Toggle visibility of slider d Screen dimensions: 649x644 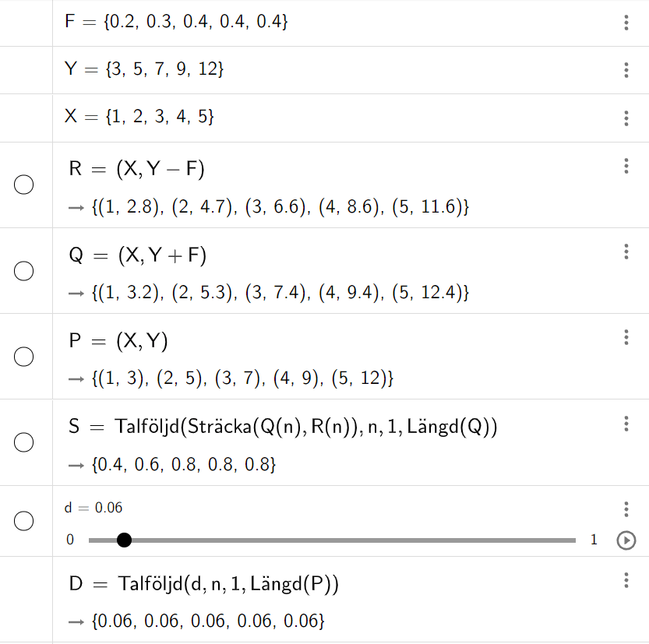(x=24, y=521)
